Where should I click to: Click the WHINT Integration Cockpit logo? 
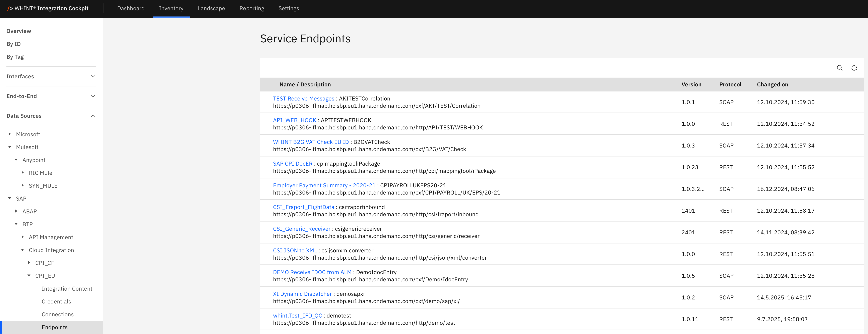pos(48,8)
